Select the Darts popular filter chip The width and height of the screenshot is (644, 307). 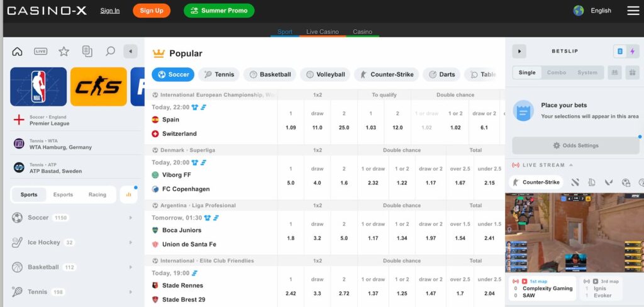pos(441,74)
